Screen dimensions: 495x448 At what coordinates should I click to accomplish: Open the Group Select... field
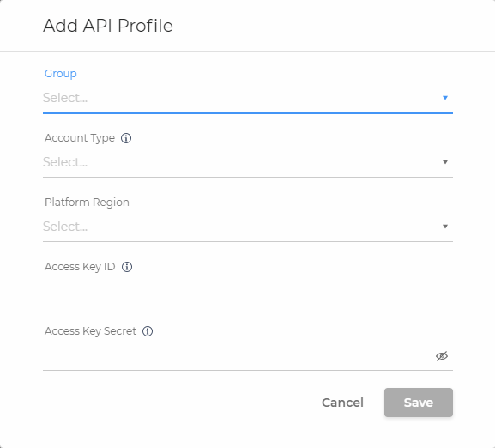[248, 98]
